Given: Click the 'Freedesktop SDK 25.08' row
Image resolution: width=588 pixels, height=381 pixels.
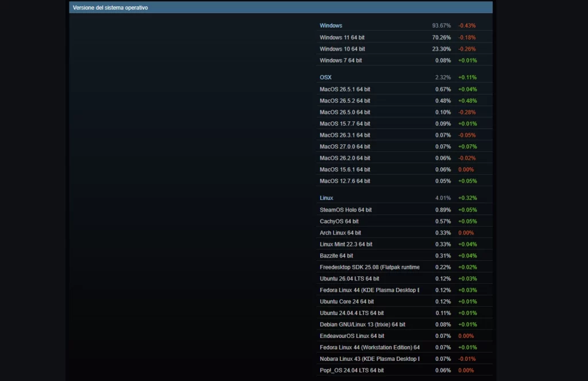Looking at the screenshot, I should pos(404,267).
